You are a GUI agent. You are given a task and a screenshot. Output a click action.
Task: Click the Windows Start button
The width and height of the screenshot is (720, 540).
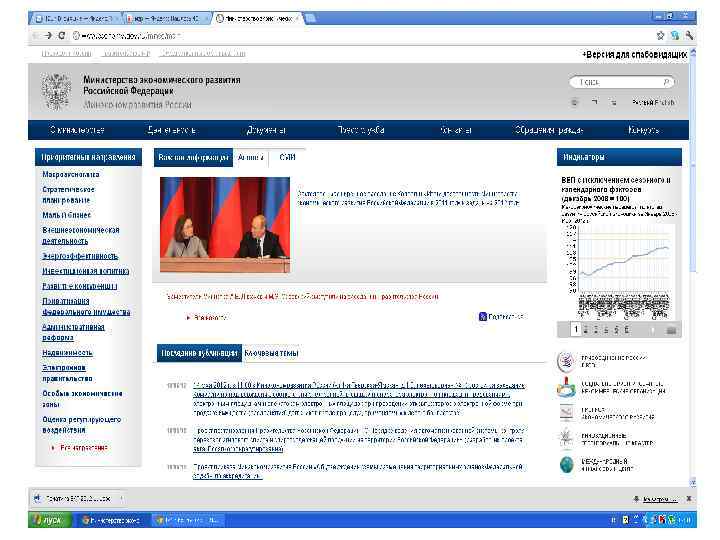(x=51, y=520)
